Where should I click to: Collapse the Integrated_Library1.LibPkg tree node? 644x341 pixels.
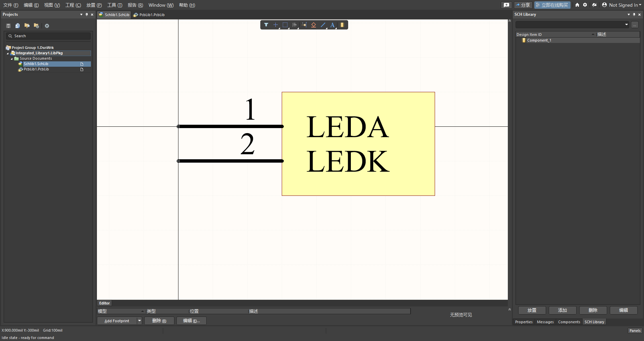pyautogui.click(x=8, y=53)
